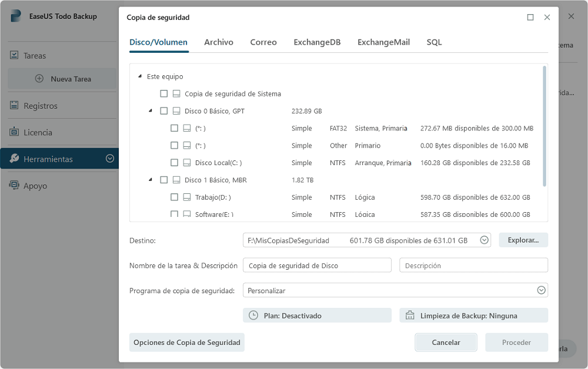Screen dimensions: 588x369
Task: Click the EaseUS Todo Backup logo icon
Action: click(x=16, y=16)
